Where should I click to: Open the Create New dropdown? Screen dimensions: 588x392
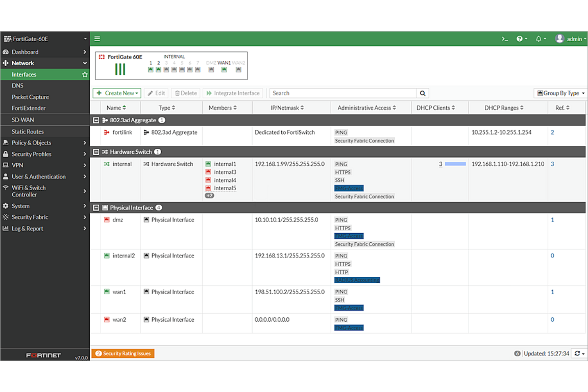click(117, 93)
